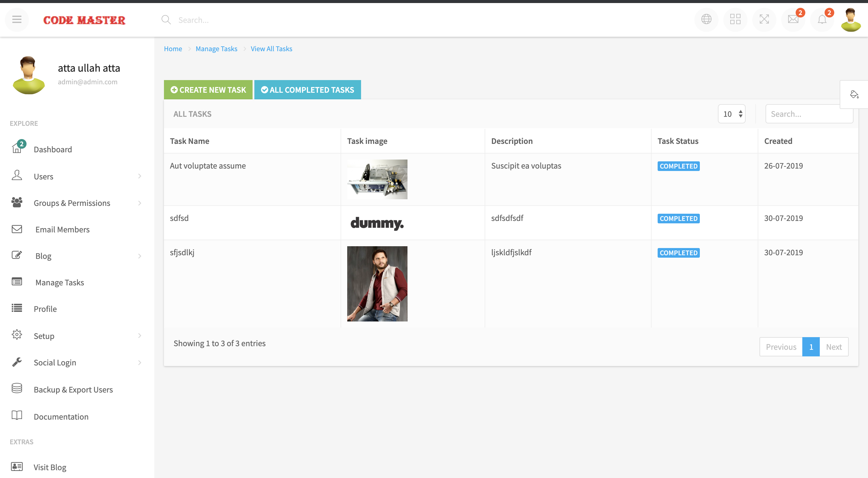Toggle fullscreen expand icon
Viewport: 868px width, 478px height.
pos(764,20)
